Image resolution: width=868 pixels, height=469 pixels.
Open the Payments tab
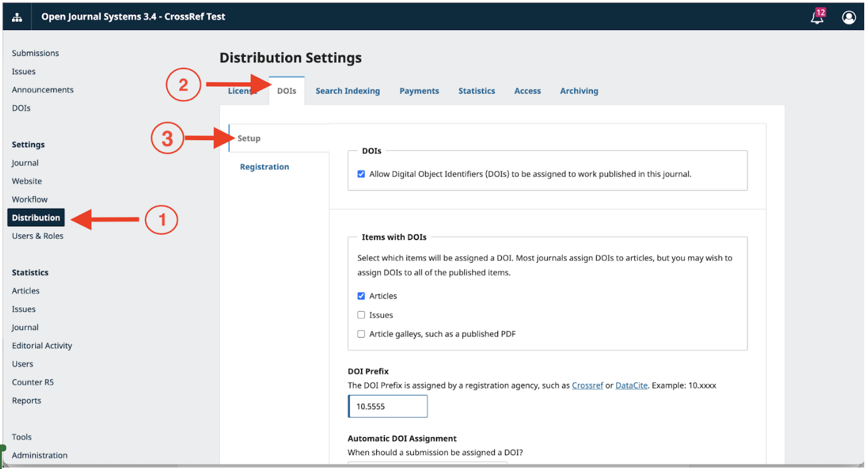point(419,91)
